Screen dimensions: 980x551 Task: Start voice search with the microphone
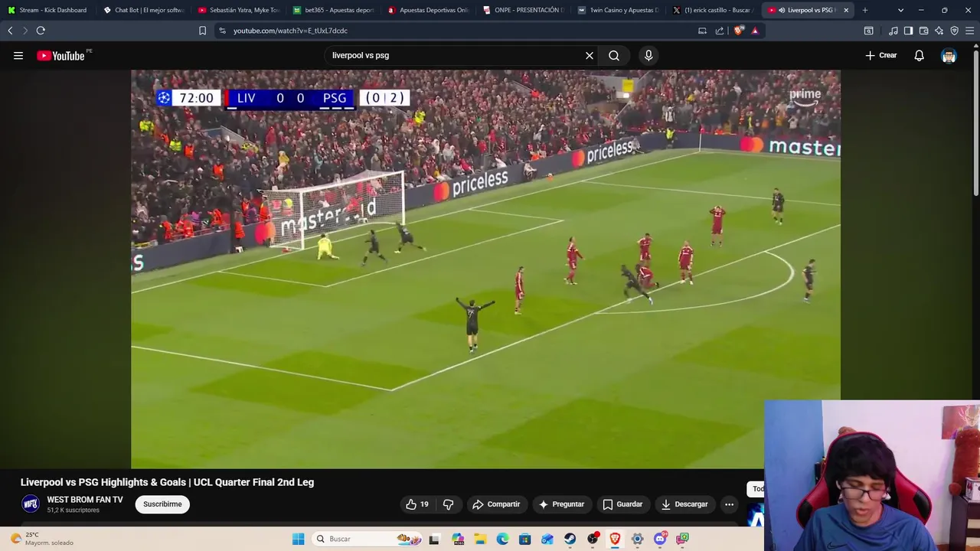(648, 55)
